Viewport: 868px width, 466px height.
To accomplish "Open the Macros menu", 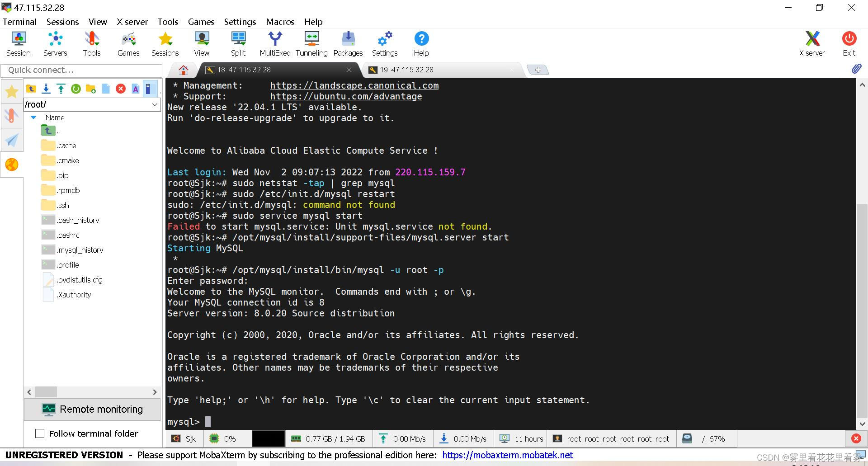I will click(x=280, y=22).
